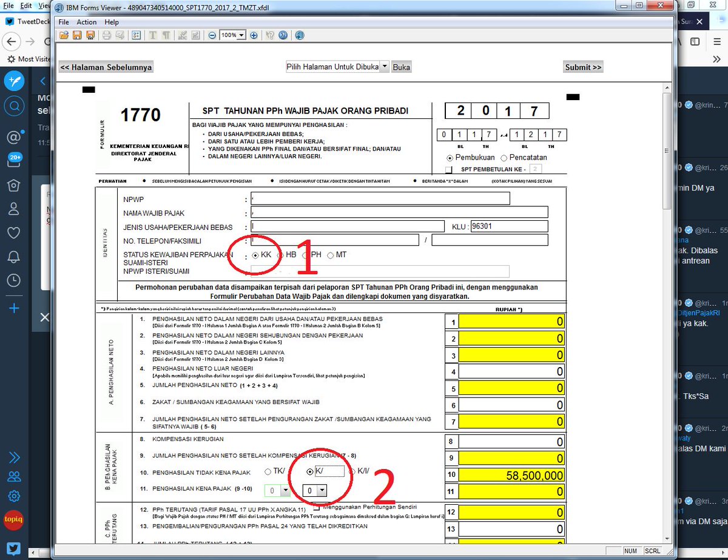Click the What's This help pointer icon
Image resolution: width=728 pixels, height=560 pixels.
[270, 35]
